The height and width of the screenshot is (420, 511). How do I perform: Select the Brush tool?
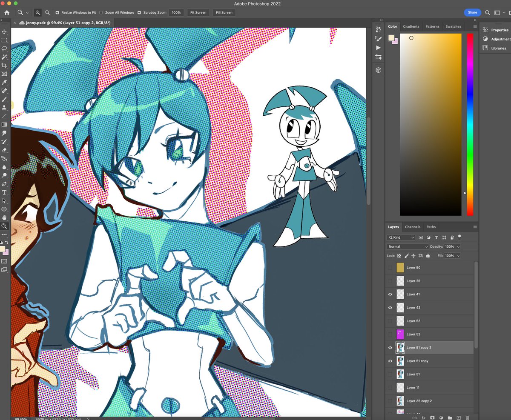coord(4,99)
